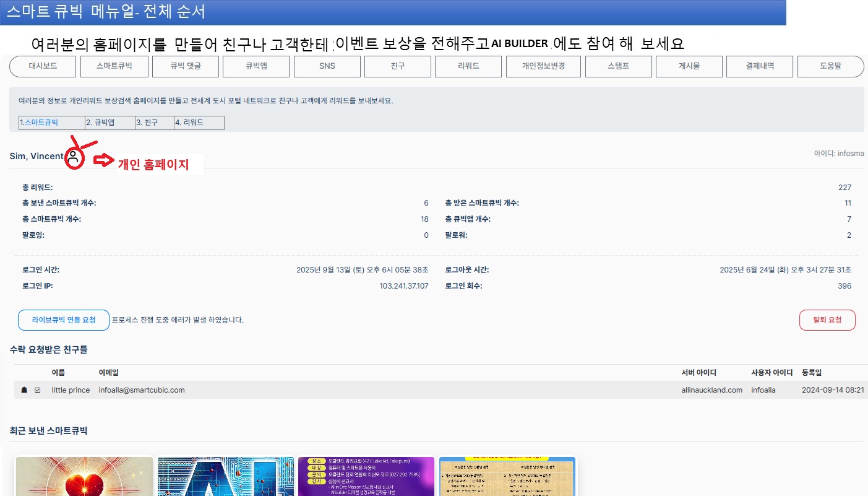Click the 총 큐빅앱 개수 label
Viewport: 868px width, 496px height.
tap(468, 219)
